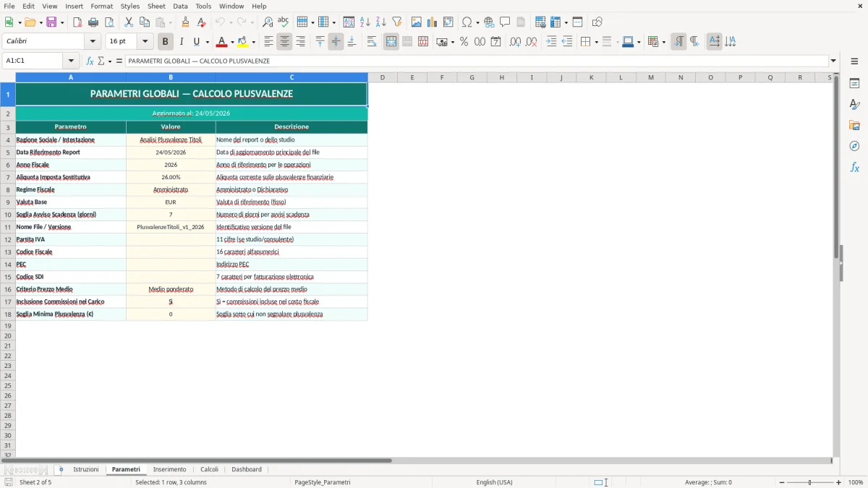
Task: Apply the yellow background color
Action: pyautogui.click(x=243, y=42)
